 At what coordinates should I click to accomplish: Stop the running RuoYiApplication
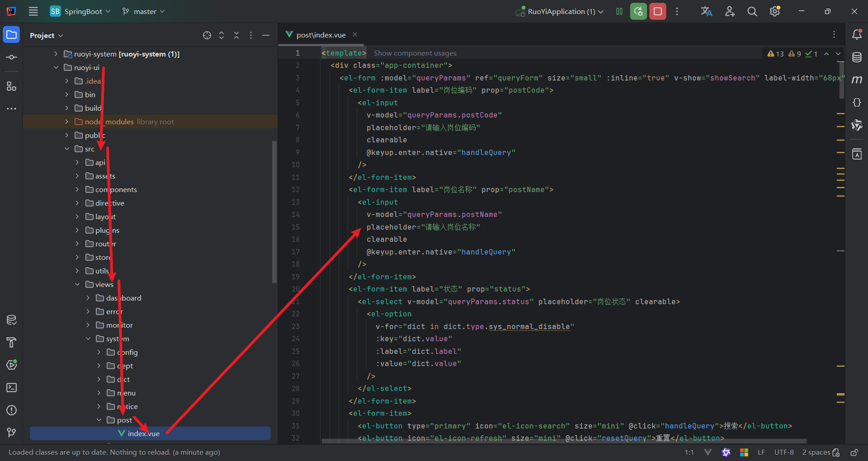point(658,12)
